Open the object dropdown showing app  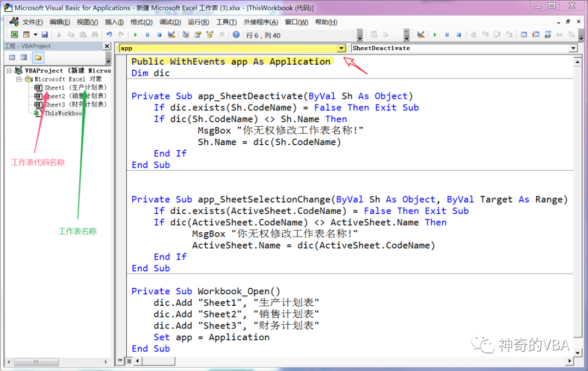[341, 48]
